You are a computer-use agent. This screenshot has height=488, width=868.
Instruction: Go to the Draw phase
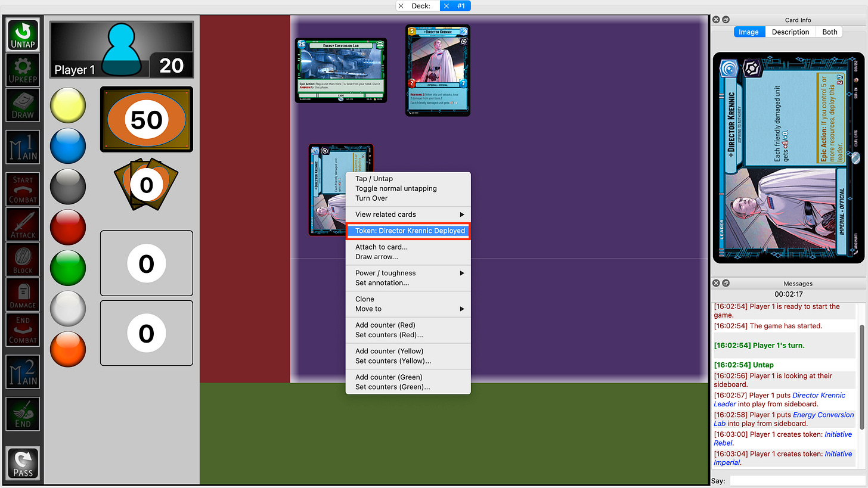tap(23, 105)
